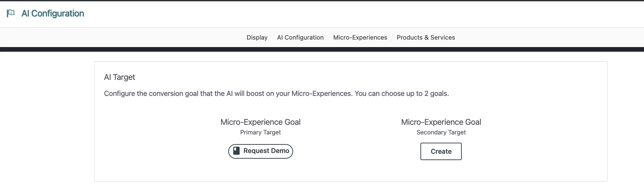
Task: Click the book icon inside Request Demo
Action: click(236, 151)
